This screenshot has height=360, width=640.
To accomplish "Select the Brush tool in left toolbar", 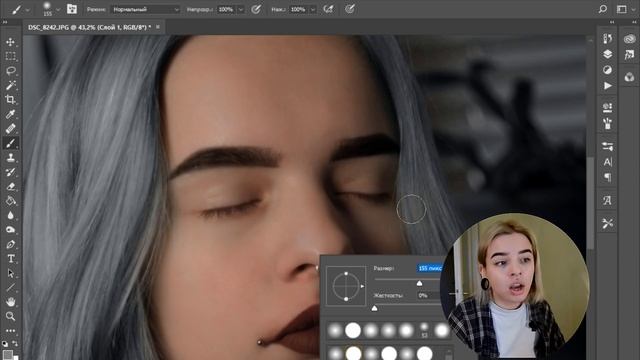I will click(x=11, y=143).
